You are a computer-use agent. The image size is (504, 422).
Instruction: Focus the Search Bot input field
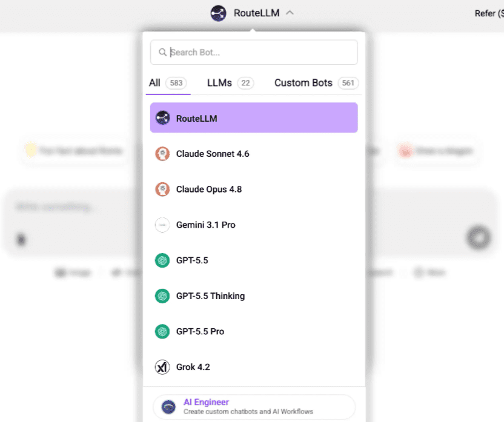(254, 52)
